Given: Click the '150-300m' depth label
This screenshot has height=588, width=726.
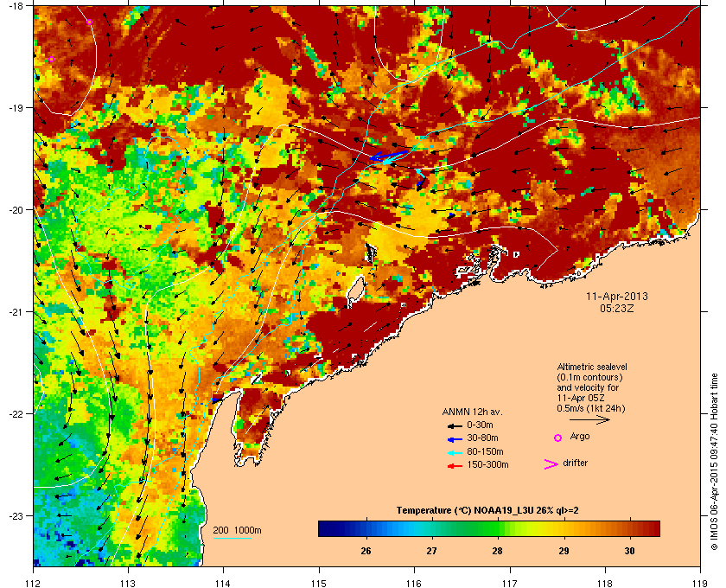Looking at the screenshot, I should 487,464.
